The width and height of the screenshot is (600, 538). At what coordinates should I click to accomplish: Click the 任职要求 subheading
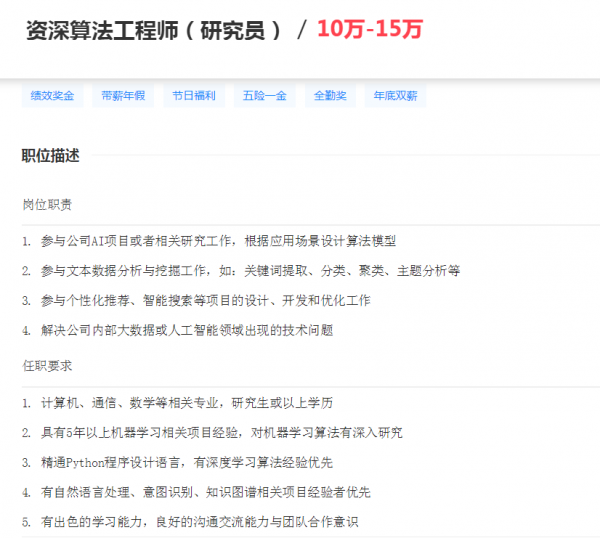pyautogui.click(x=47, y=366)
